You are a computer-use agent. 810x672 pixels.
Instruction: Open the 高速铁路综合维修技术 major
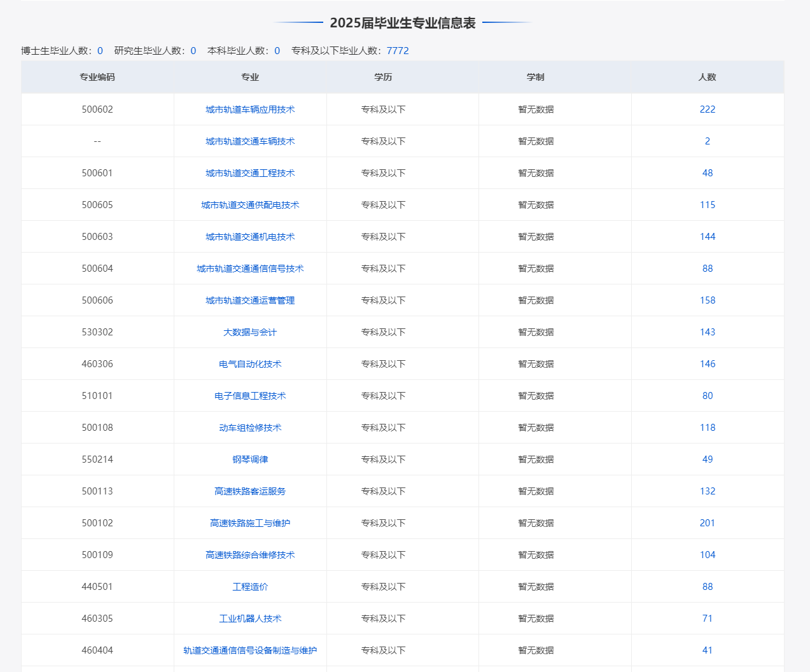tap(250, 555)
